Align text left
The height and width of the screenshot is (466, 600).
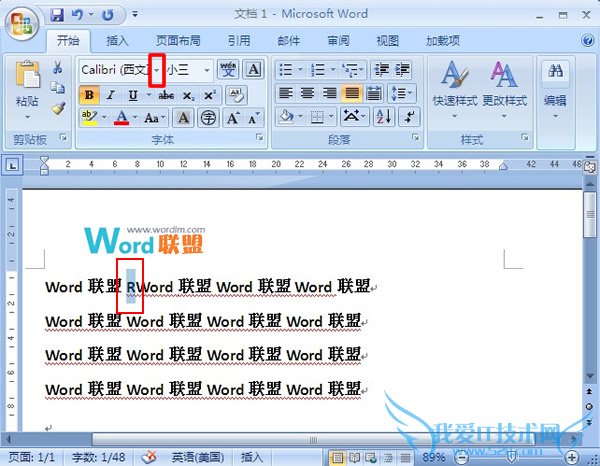(x=285, y=93)
